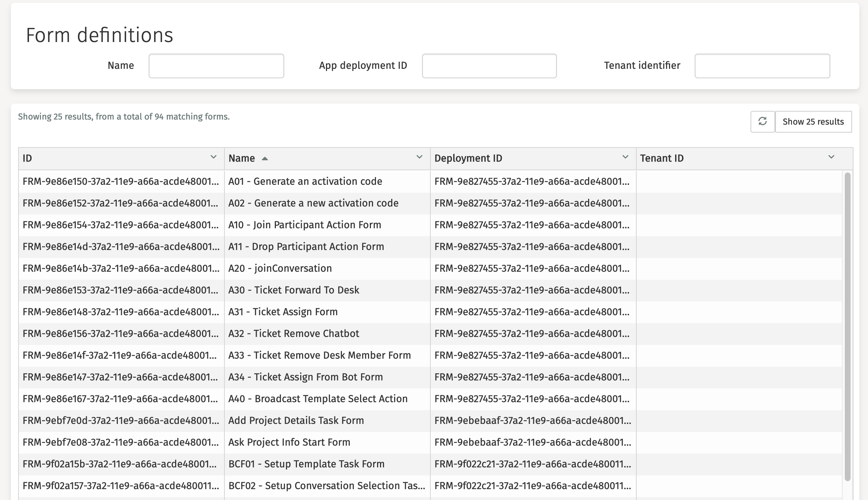
Task: Focus the App deployment ID input field
Action: click(x=489, y=66)
